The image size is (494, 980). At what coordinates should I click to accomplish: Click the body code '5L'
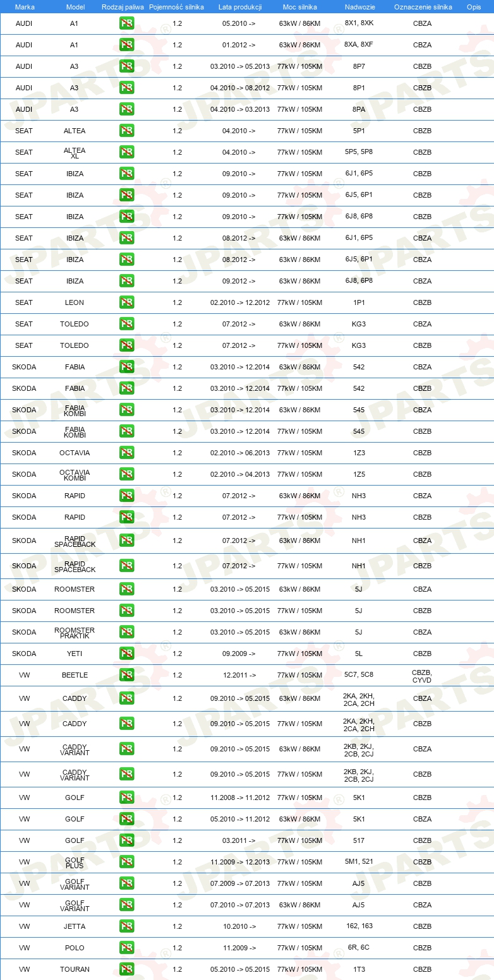(359, 654)
